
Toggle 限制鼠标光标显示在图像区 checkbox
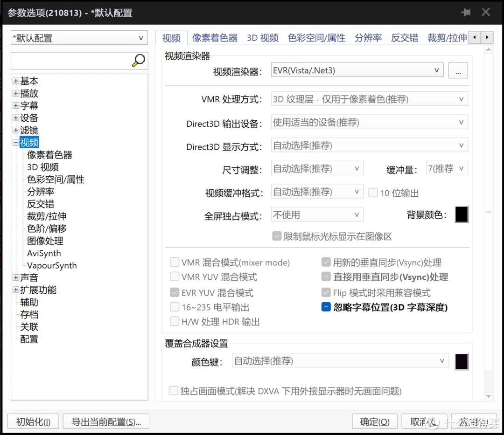pos(277,236)
